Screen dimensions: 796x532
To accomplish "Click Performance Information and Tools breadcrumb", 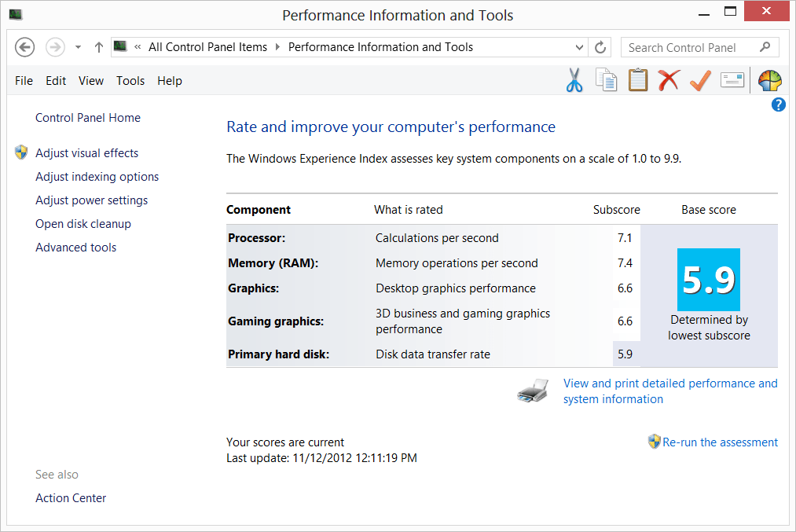I will point(381,47).
